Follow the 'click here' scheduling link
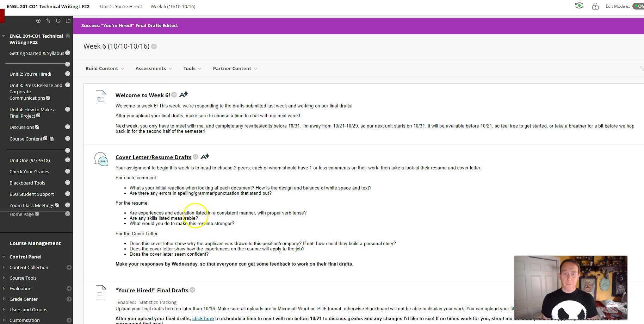The height and width of the screenshot is (324, 644). pyautogui.click(x=203, y=318)
